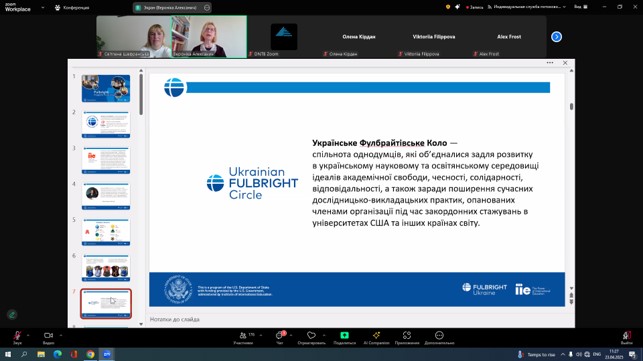This screenshot has width=643, height=361.
Task: Open the More options ellipsis in toolbar
Action: [439, 337]
